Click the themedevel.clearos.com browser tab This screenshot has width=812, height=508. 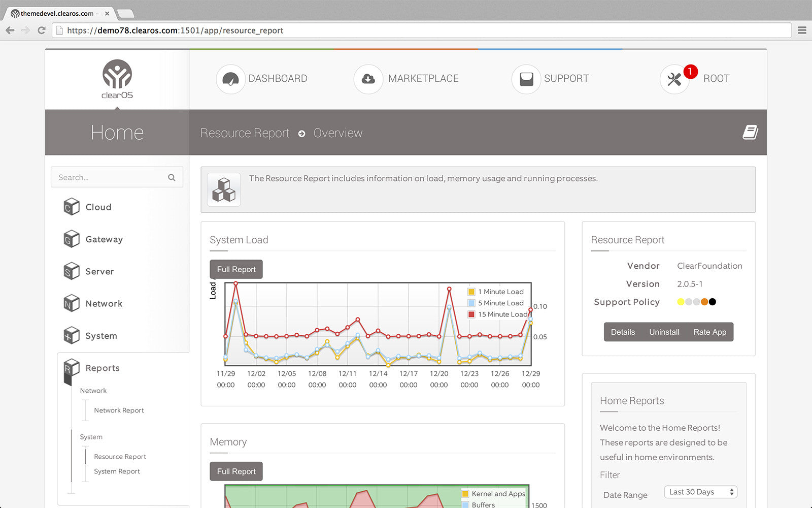click(x=56, y=14)
